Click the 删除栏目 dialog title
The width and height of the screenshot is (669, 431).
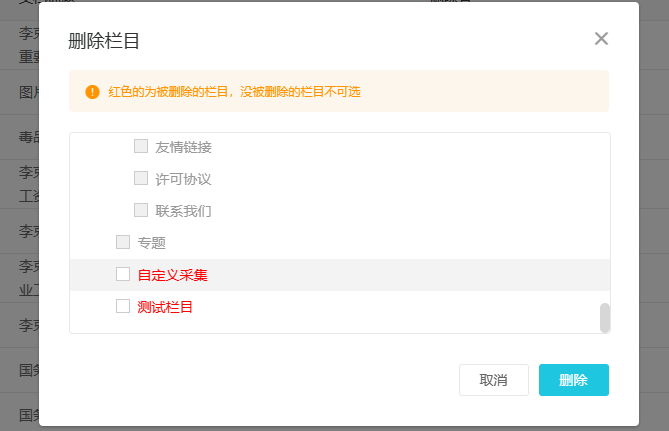104,41
